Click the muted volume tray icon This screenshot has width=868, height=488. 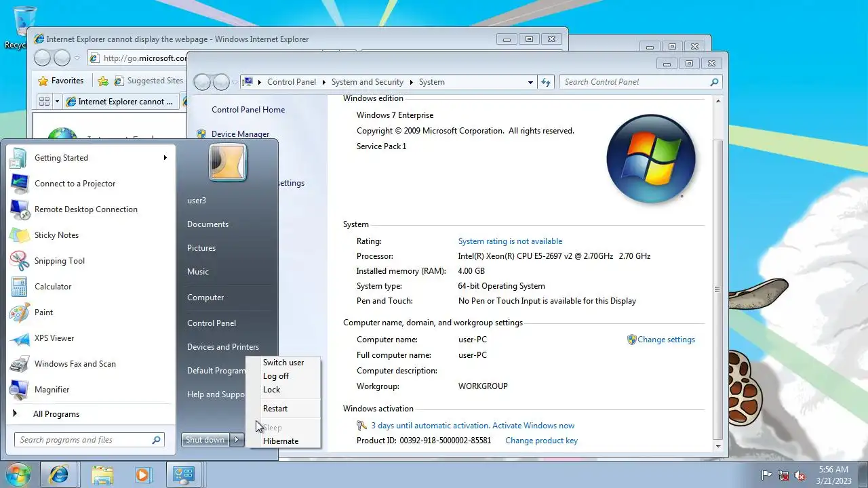tap(800, 475)
